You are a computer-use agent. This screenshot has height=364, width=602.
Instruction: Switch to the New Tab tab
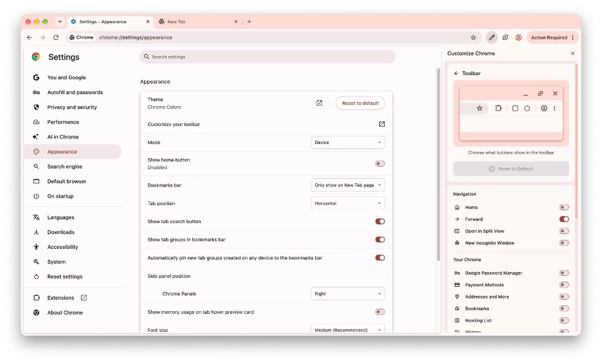point(198,21)
